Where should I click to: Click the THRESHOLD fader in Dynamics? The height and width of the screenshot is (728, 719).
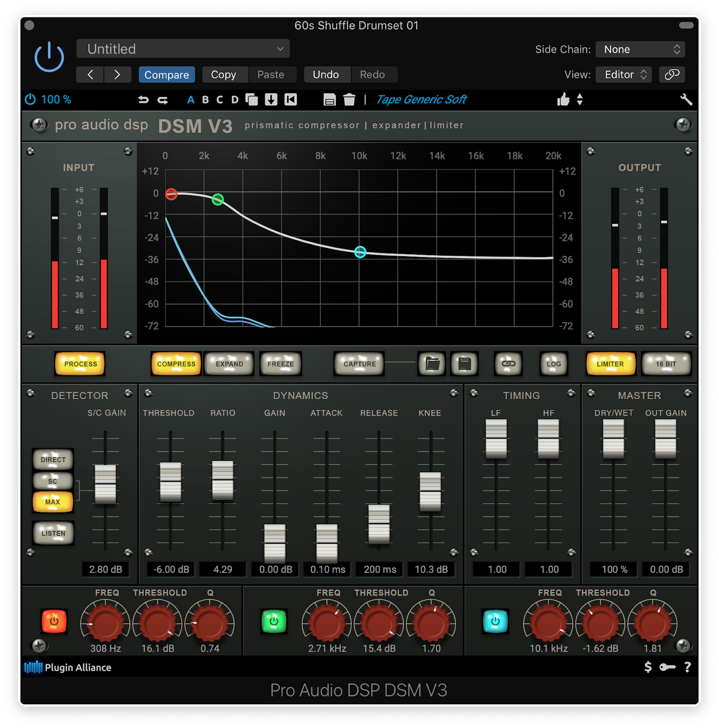tap(171, 482)
